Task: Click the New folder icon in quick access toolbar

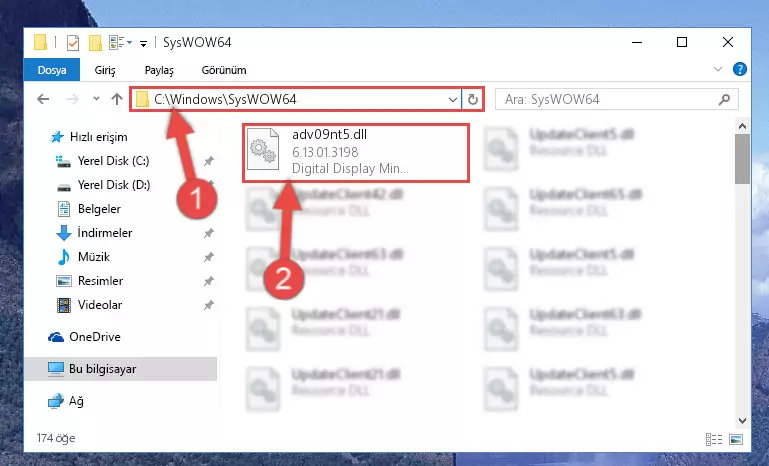Action: [x=95, y=43]
